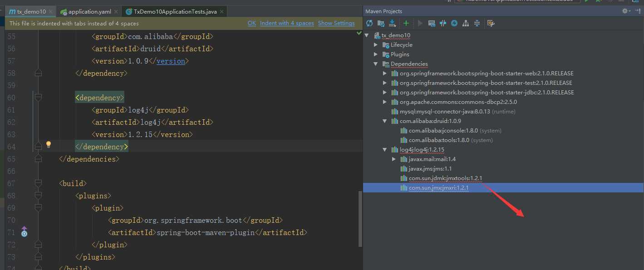Click the Reimport All Maven Projects icon
Image resolution: width=644 pixels, height=270 pixels.
pos(369,23)
